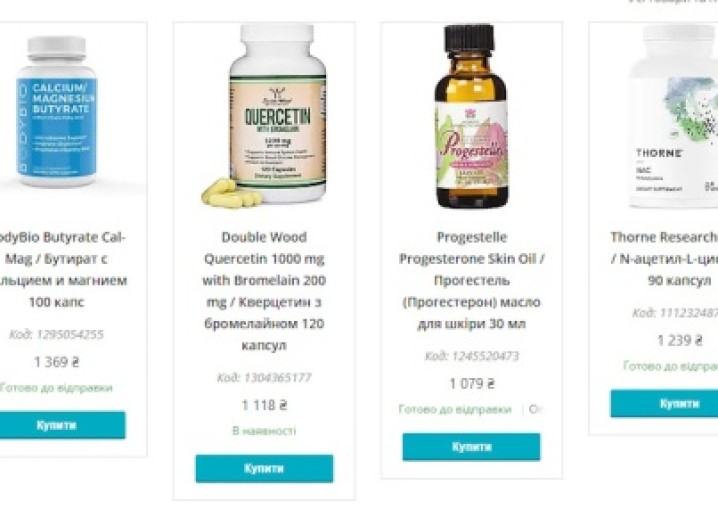Open Double Wood Quercetin 1000 mg title link
This screenshot has height=510, width=718.
pos(264,291)
